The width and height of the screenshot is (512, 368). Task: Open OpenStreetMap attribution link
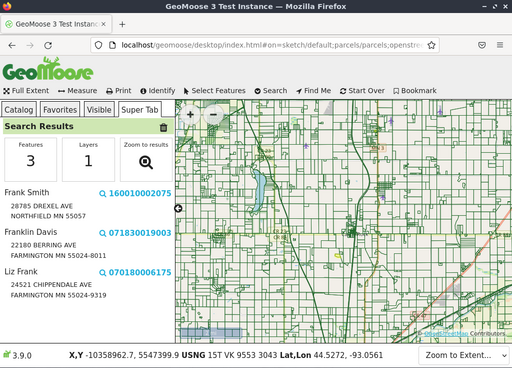pyautogui.click(x=446, y=333)
